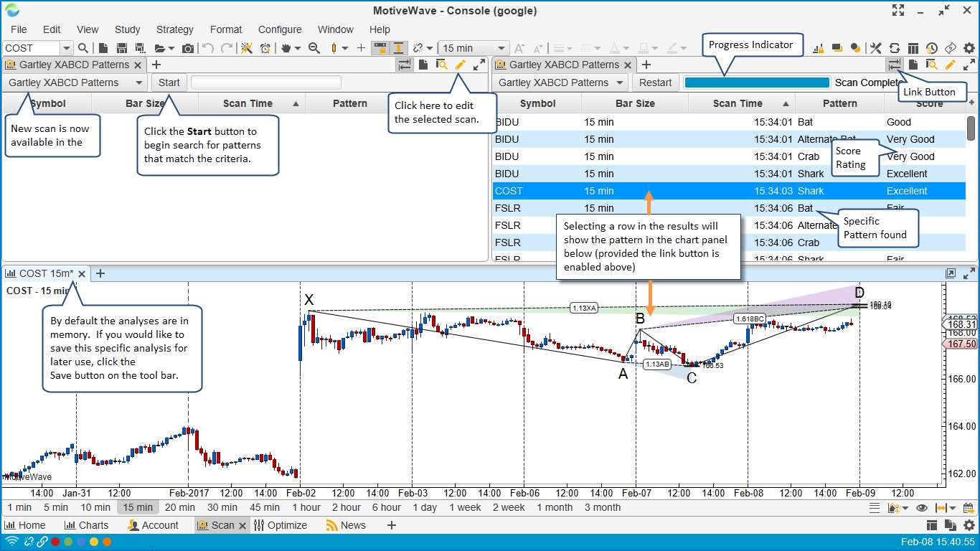The width and height of the screenshot is (980, 551).
Task: Open right Gartley XABCD Patterns scan dropdown
Action: 561,83
